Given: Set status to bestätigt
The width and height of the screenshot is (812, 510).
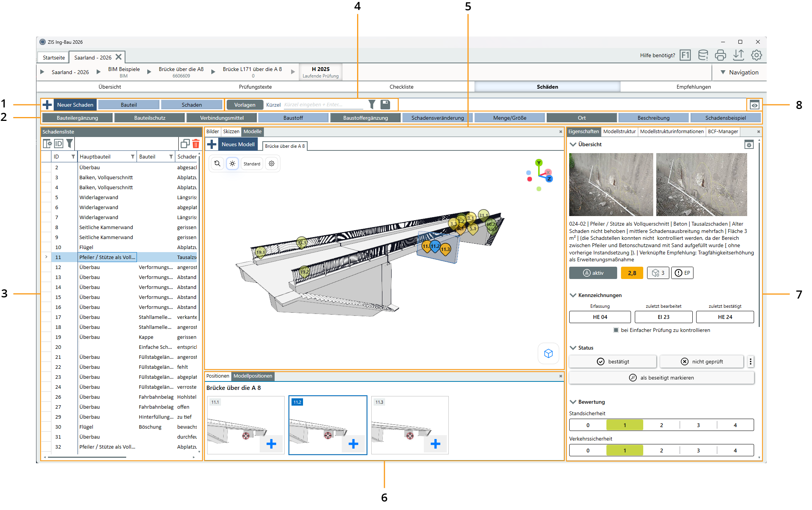Looking at the screenshot, I should 613,361.
